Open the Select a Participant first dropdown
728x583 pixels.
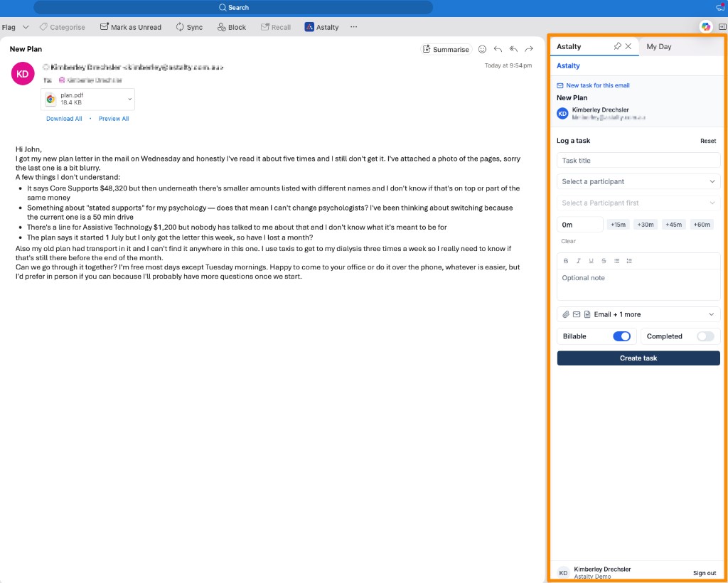click(638, 203)
